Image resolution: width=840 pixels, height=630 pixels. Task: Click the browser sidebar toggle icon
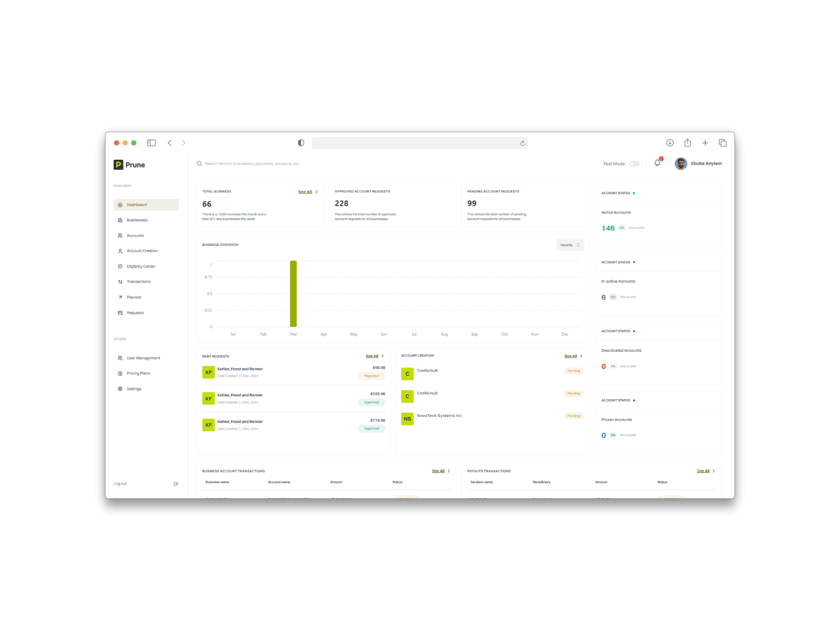151,143
